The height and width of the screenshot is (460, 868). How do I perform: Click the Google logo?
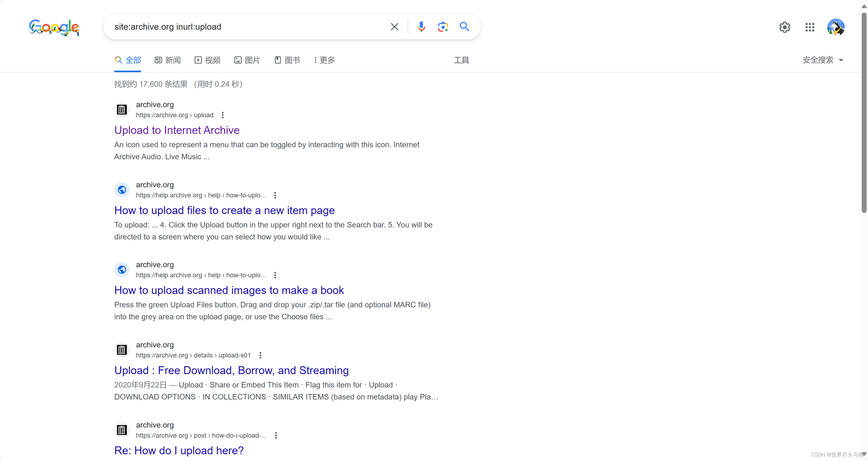(54, 28)
